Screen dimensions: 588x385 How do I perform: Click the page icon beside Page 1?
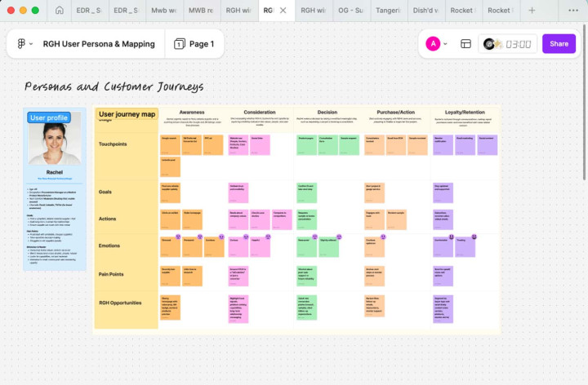click(179, 44)
